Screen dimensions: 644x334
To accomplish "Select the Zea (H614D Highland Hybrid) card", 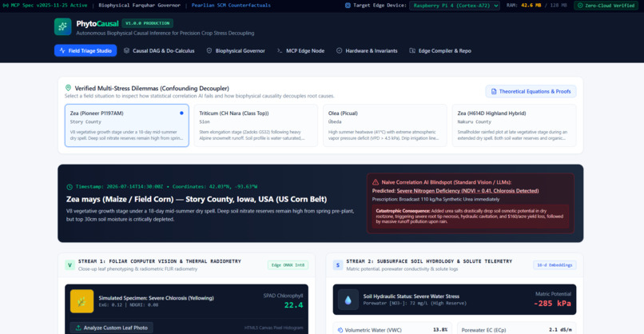I will point(514,125).
